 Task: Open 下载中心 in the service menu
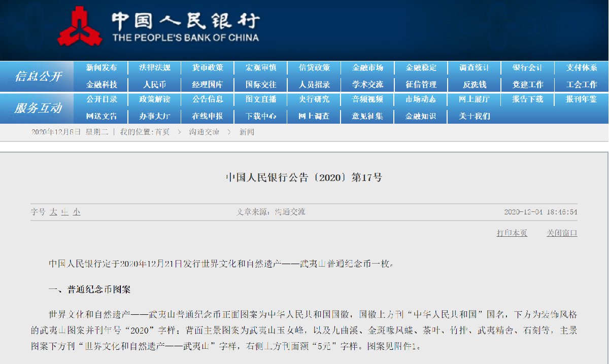(261, 116)
